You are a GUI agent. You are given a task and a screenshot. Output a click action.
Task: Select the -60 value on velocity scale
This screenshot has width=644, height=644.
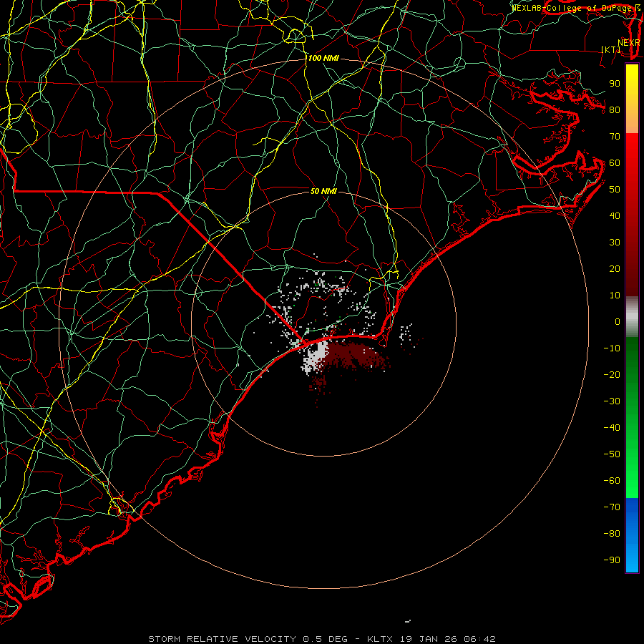(x=612, y=481)
